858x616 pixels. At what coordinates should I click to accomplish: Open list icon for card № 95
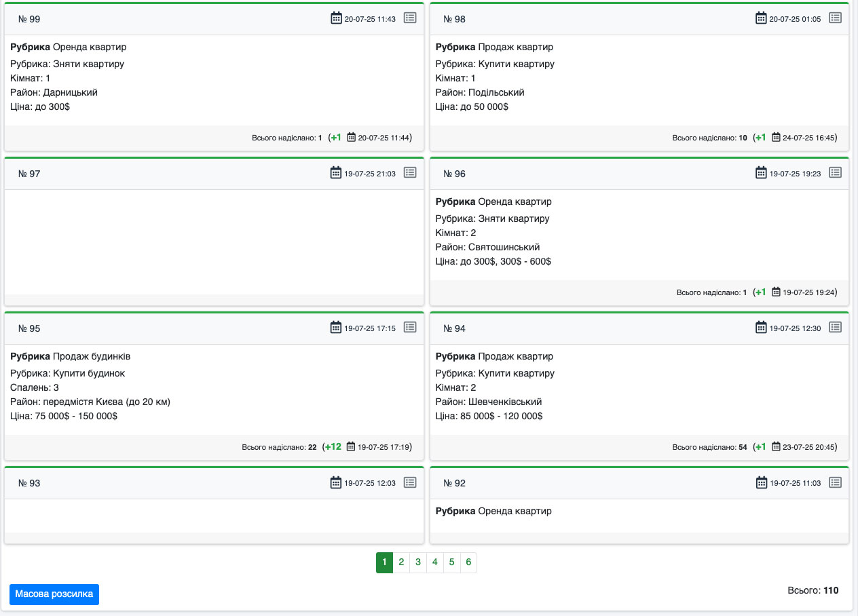[410, 328]
